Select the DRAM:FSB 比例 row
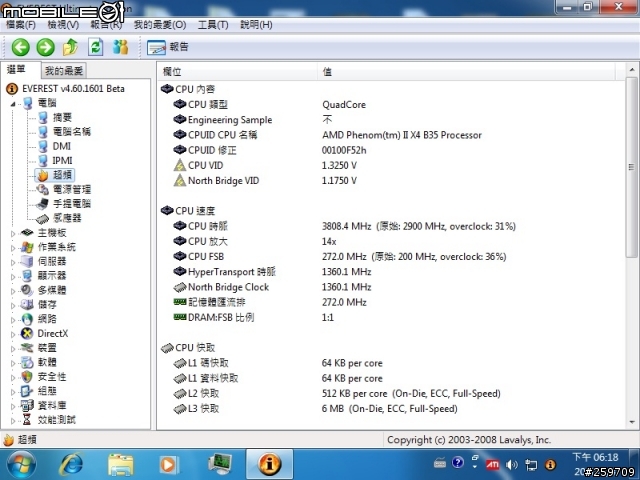The width and height of the screenshot is (640, 480). [x=392, y=318]
